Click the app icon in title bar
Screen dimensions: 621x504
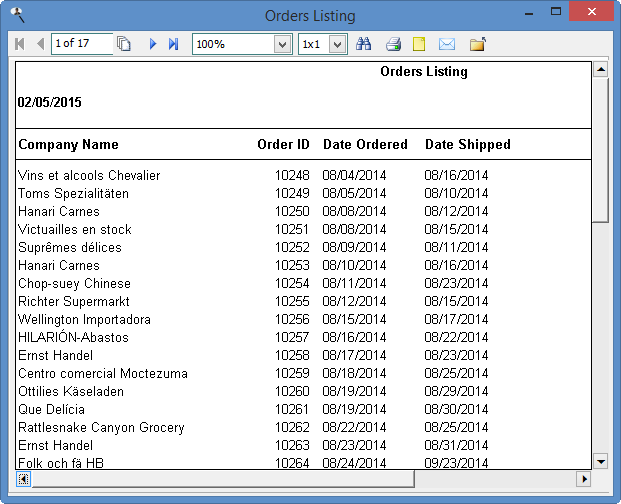(18, 15)
